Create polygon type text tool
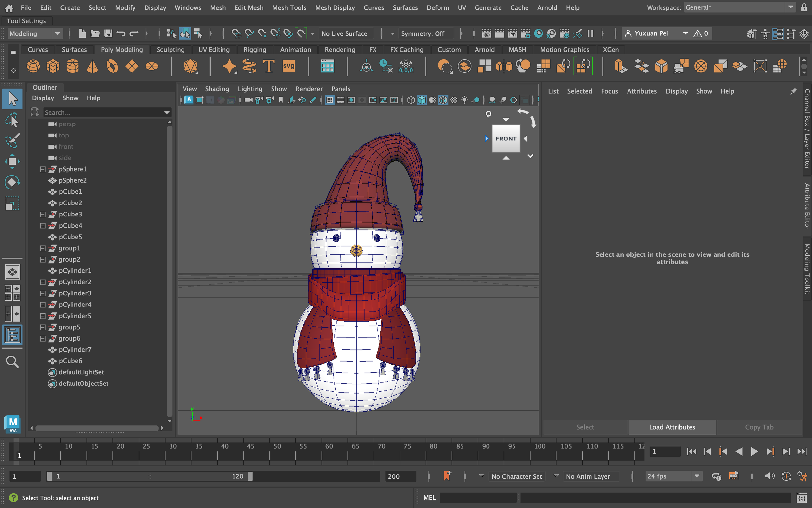 coord(269,66)
